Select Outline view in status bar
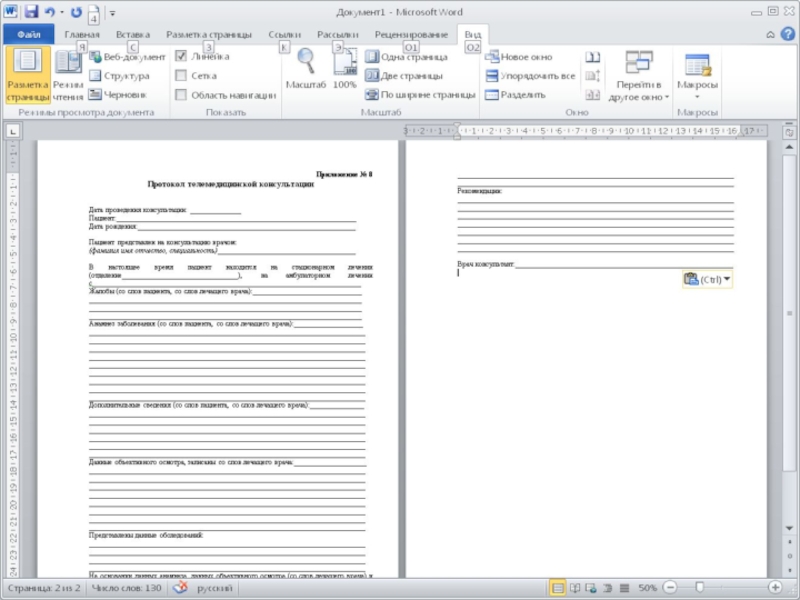The width and height of the screenshot is (800, 600). [608, 588]
